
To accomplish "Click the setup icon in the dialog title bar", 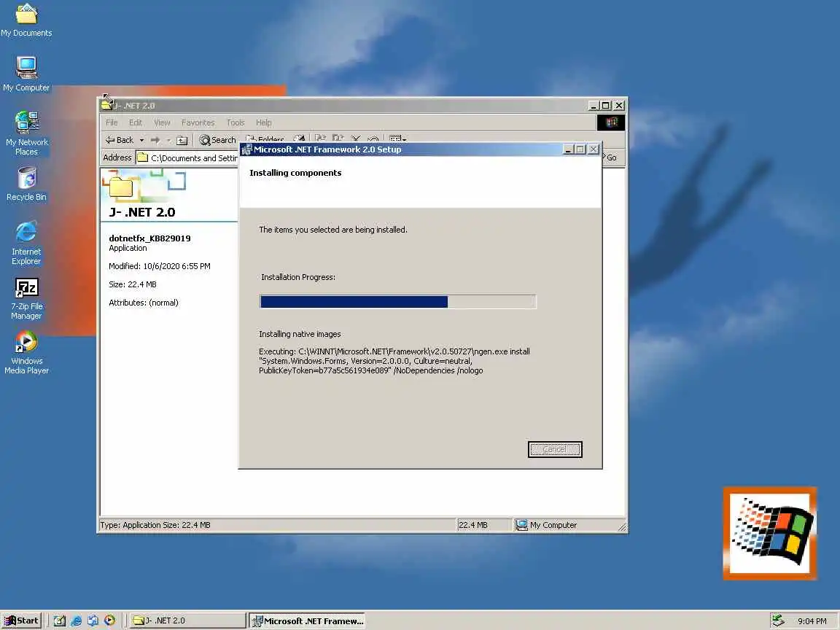I will 246,149.
